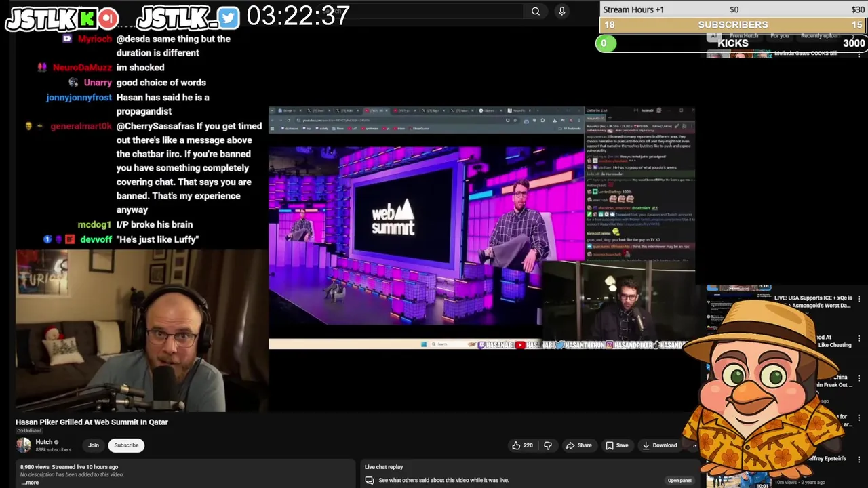Dislike the video with thumbs-down icon

548,445
